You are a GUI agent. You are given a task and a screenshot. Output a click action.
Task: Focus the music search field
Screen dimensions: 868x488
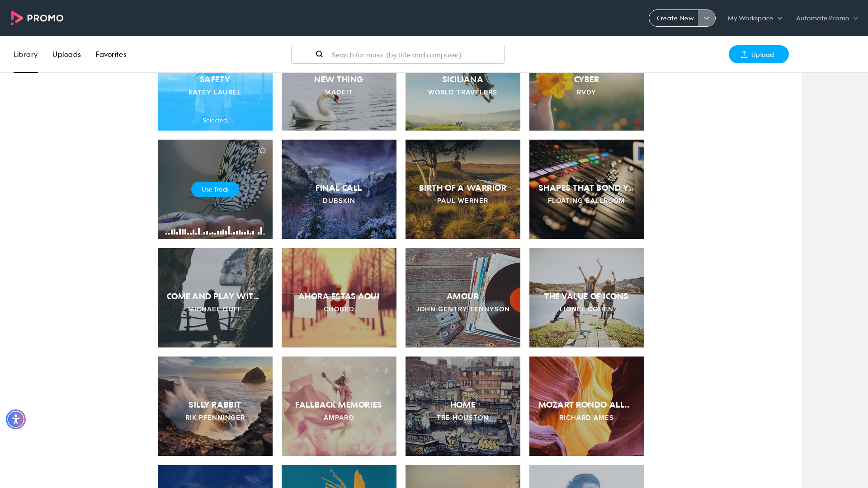(x=398, y=54)
